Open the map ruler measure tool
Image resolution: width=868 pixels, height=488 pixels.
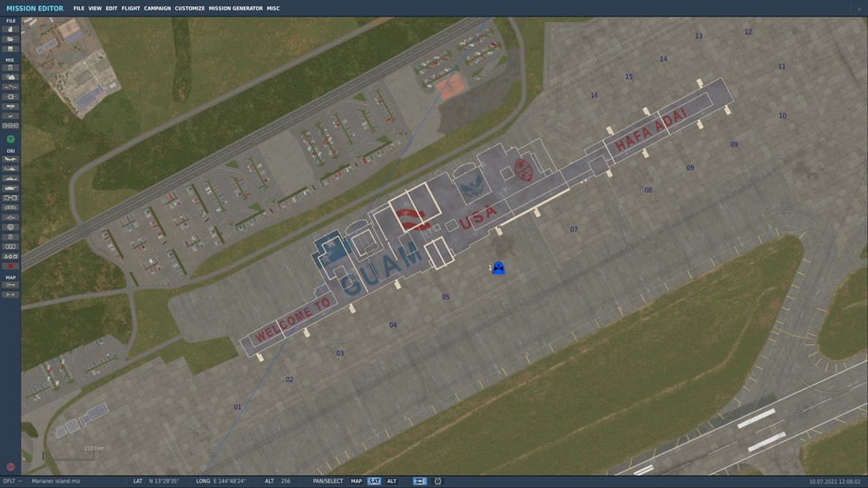click(x=10, y=295)
